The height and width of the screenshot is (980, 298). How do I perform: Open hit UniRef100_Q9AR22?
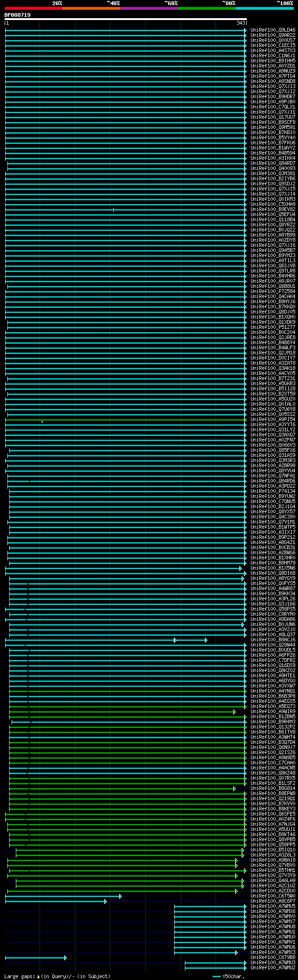click(x=273, y=35)
